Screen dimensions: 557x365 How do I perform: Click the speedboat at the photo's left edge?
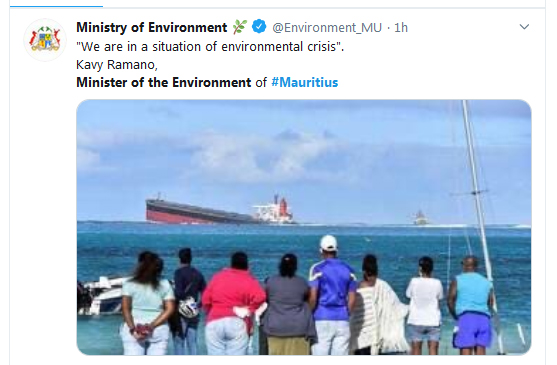tap(100, 295)
